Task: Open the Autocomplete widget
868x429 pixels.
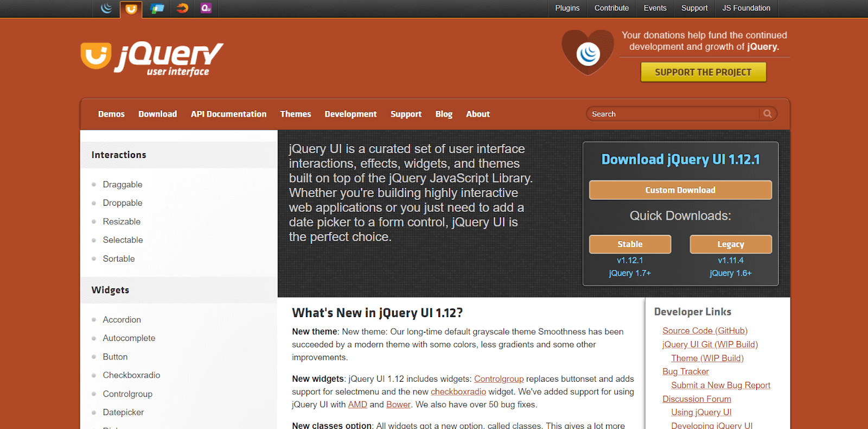Action: click(x=129, y=338)
